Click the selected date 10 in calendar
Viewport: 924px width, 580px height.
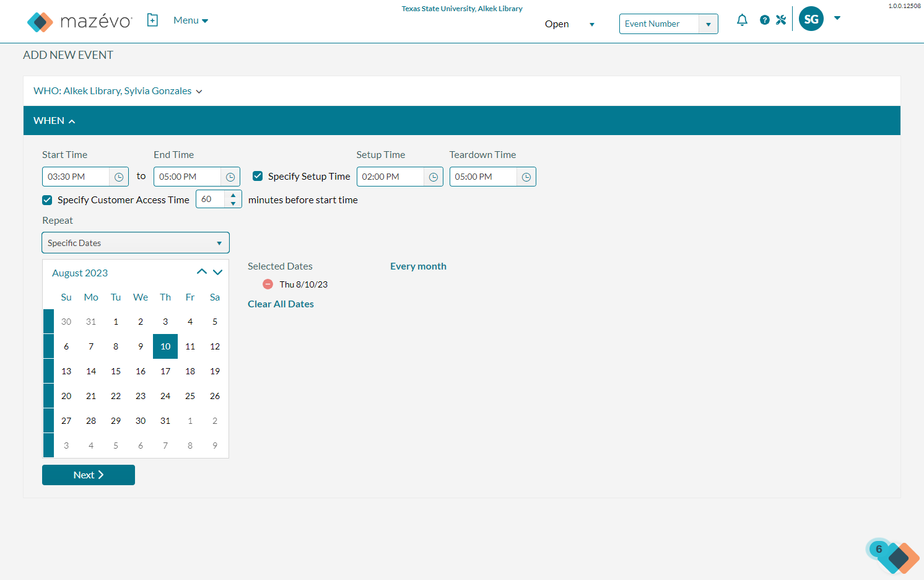(x=165, y=346)
